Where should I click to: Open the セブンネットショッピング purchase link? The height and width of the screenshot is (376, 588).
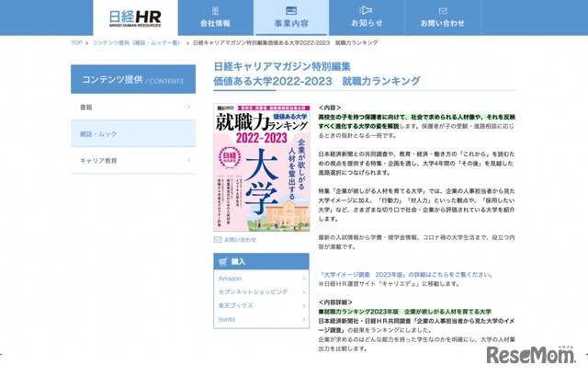click(253, 292)
